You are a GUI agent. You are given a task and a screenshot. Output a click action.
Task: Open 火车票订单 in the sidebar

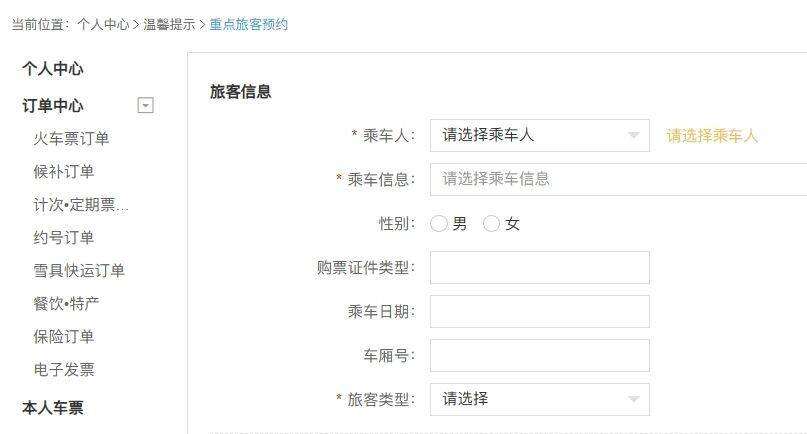point(71,139)
